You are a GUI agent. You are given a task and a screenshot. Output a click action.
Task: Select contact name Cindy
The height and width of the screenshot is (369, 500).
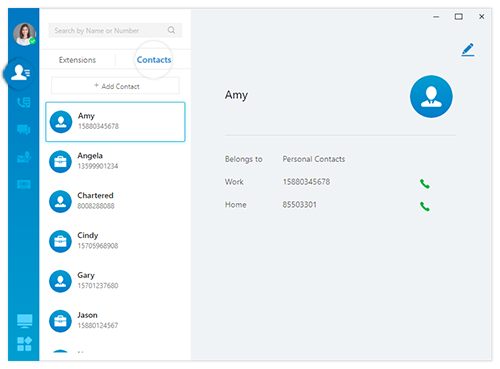88,235
